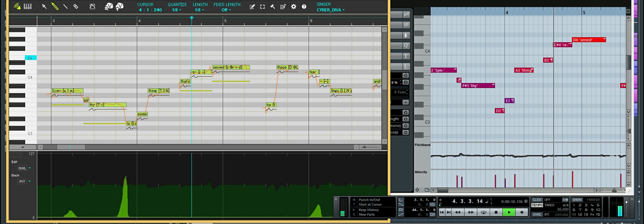The image size is (644, 224).
Task: Open the lyric edit notepad icon
Action: (x=252, y=7)
